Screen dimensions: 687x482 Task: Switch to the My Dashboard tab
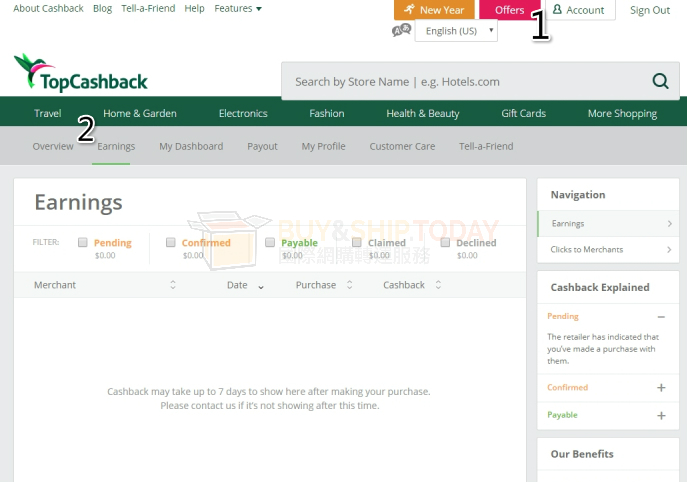pyautogui.click(x=191, y=146)
